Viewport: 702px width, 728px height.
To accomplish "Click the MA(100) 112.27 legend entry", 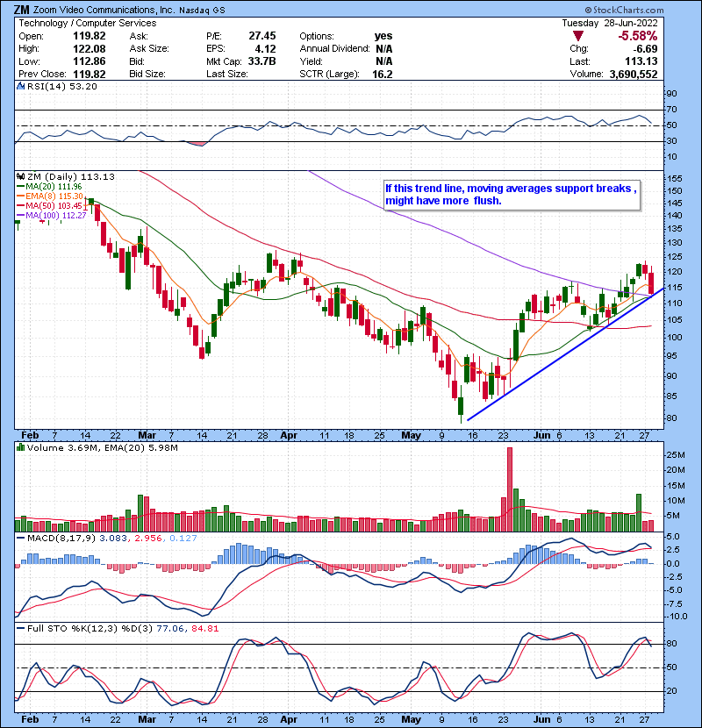I will 51,216.
